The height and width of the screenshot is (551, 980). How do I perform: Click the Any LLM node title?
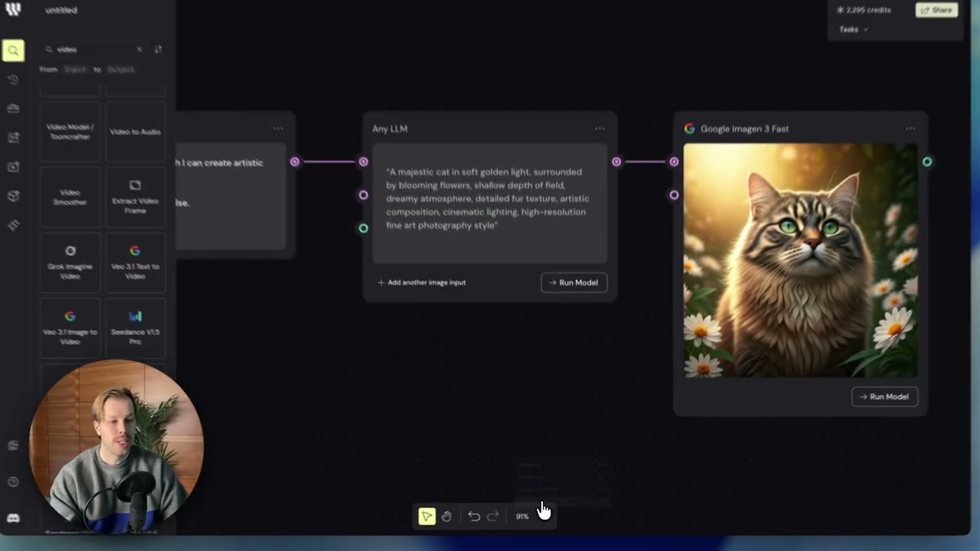click(390, 129)
